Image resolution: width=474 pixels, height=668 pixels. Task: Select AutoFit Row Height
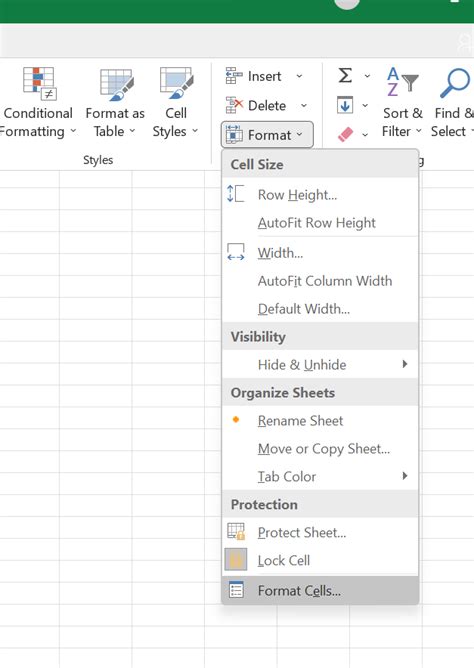click(x=320, y=222)
